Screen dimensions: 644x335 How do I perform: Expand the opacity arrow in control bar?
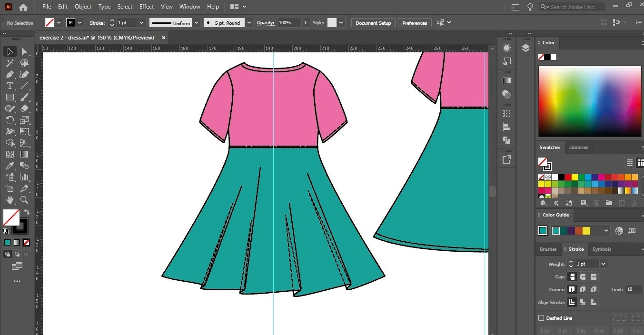tap(306, 23)
